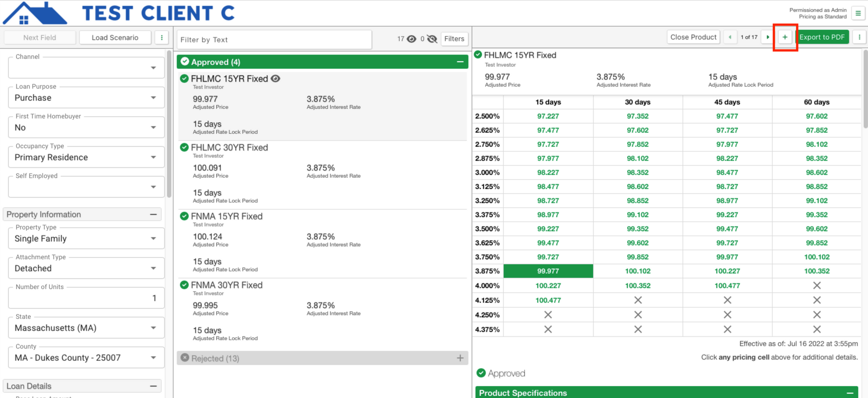Select the FNMA 15YR Fixed product
The image size is (868, 398).
pos(322,244)
